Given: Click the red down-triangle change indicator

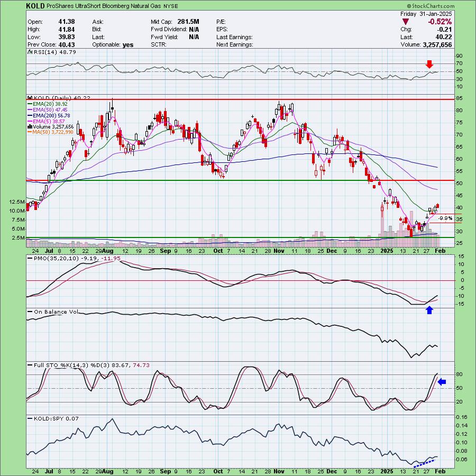Looking at the screenshot, I should pyautogui.click(x=405, y=22).
